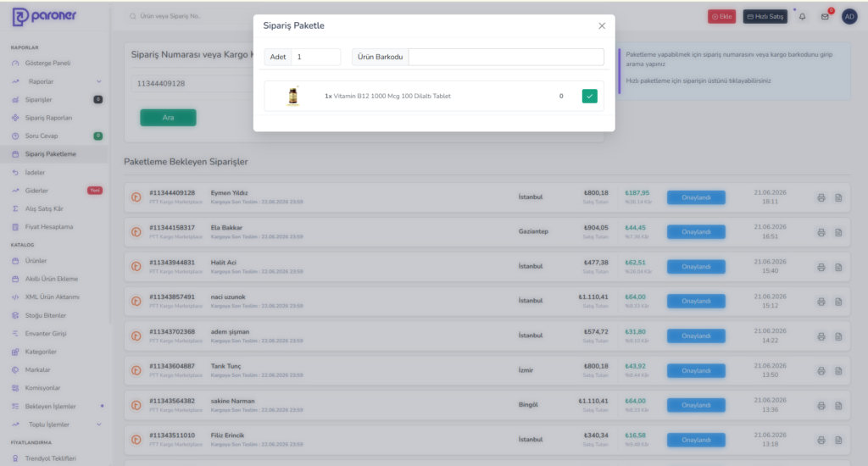Go to the Ürünler catalog page
The image size is (868, 466).
36,261
